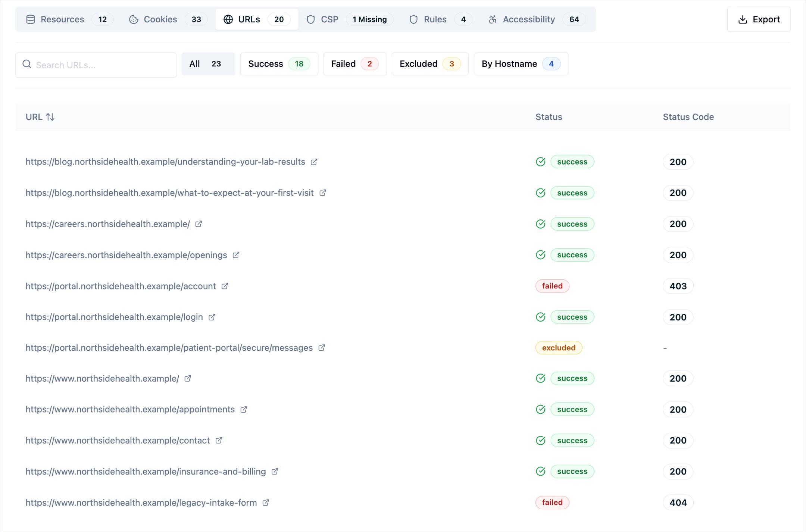The width and height of the screenshot is (806, 532).
Task: Open the www contact URL
Action: (x=118, y=441)
